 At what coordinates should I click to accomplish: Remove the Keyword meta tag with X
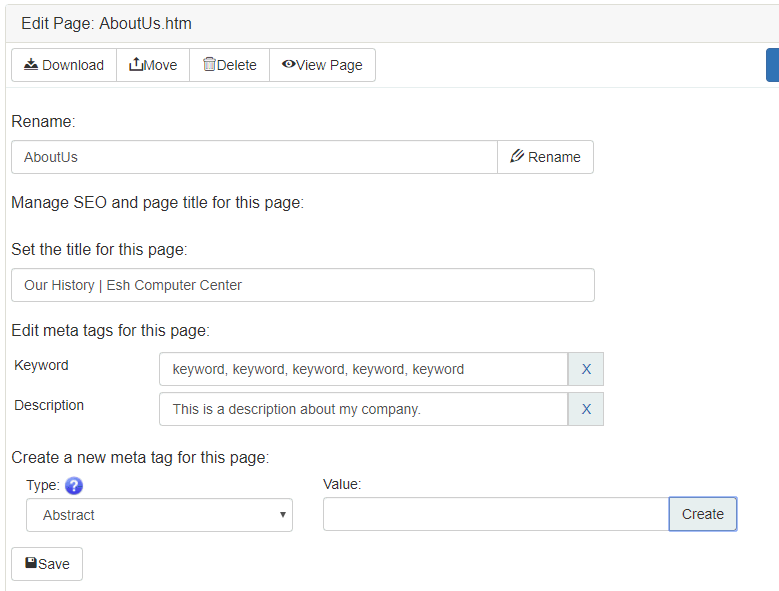click(x=586, y=369)
